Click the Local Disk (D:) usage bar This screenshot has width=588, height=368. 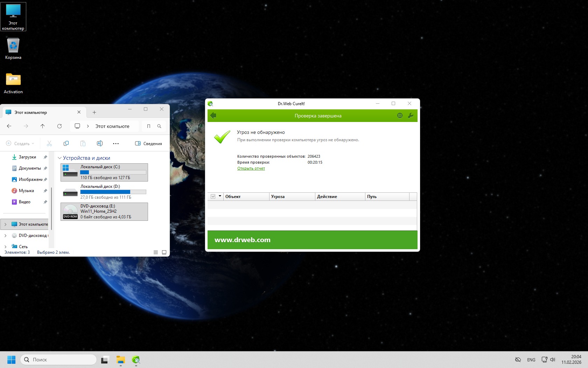[113, 192]
